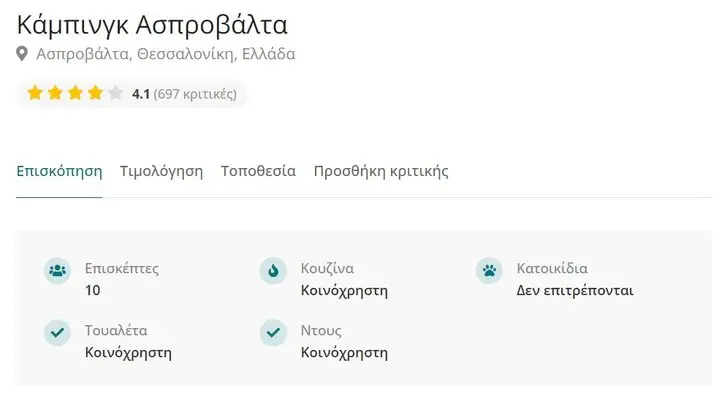
Task: Open the Προσθήκη κριτικής tab
Action: [381, 171]
